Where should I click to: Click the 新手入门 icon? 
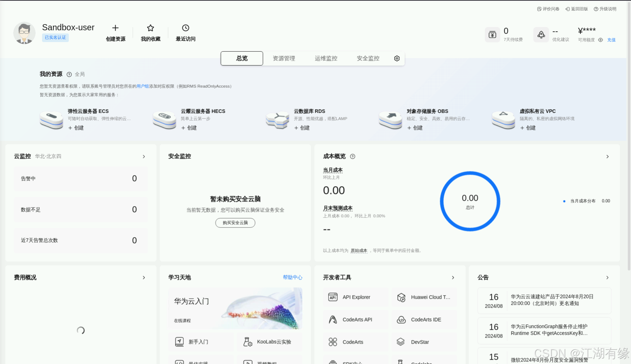179,342
